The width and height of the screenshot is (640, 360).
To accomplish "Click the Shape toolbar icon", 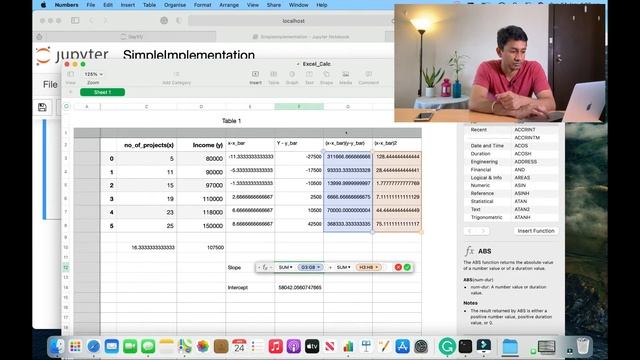I will coord(327,74).
